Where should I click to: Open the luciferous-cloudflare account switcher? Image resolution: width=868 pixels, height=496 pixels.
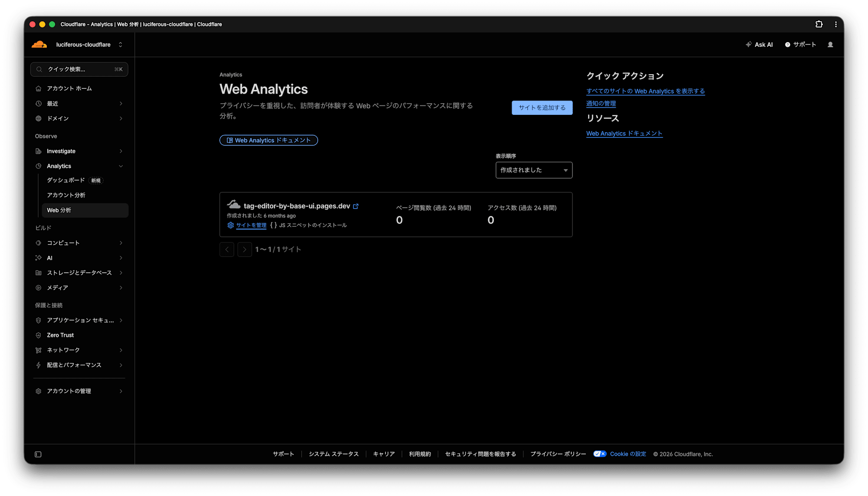89,45
